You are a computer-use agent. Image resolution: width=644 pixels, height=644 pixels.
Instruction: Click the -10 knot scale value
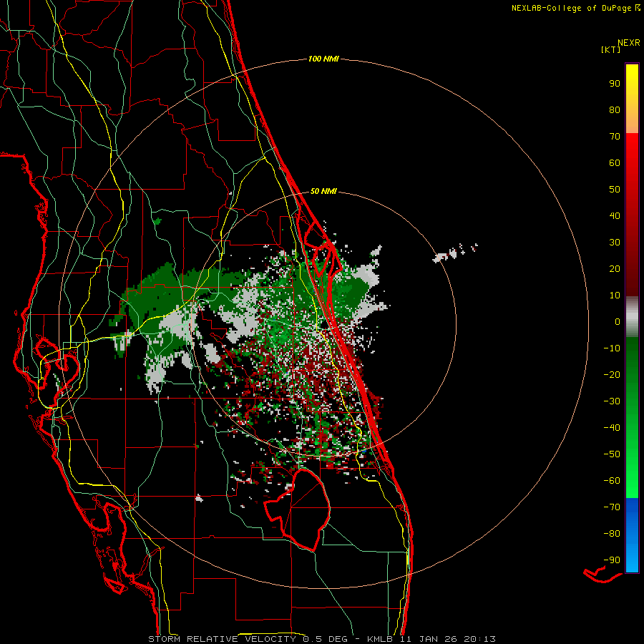(x=612, y=348)
